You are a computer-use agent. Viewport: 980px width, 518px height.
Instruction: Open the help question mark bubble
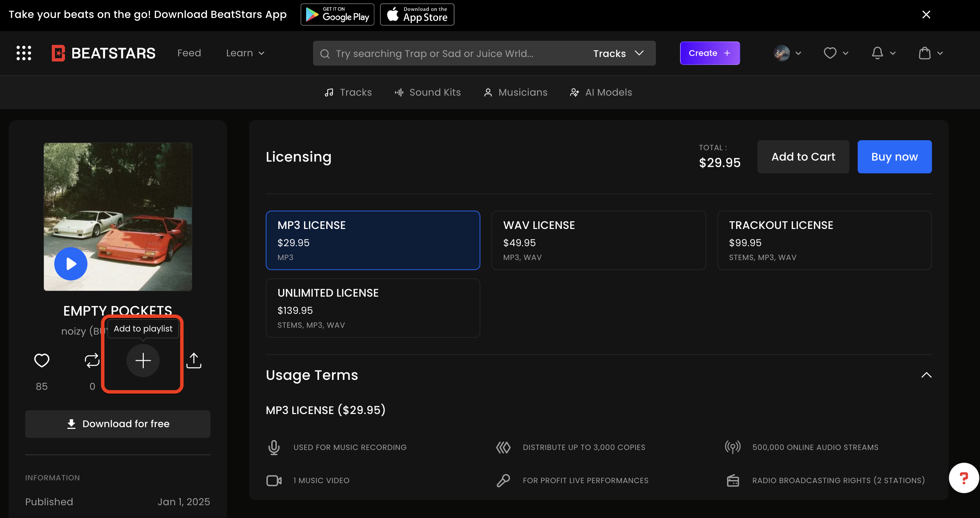coord(963,478)
